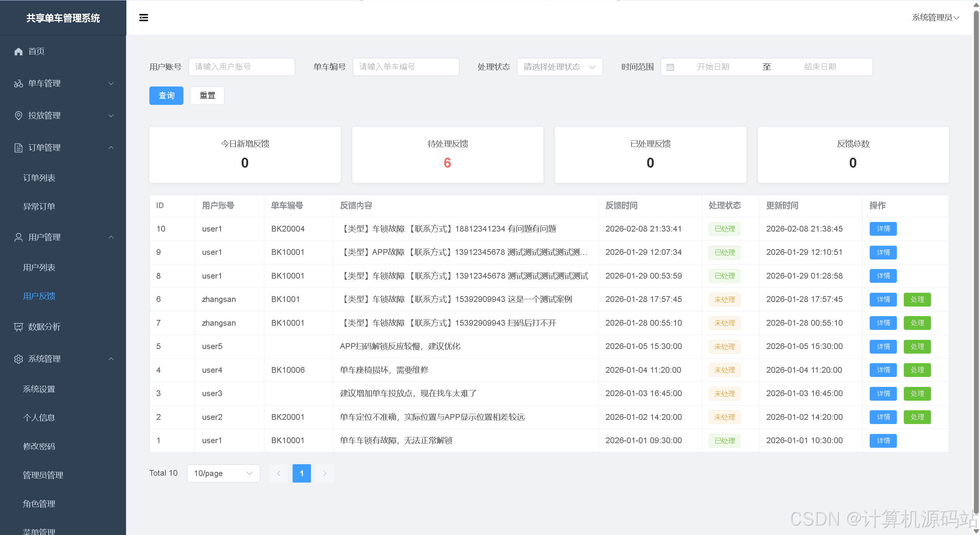
Task: Expand the 单车管理 submenu chevron
Action: [111, 83]
